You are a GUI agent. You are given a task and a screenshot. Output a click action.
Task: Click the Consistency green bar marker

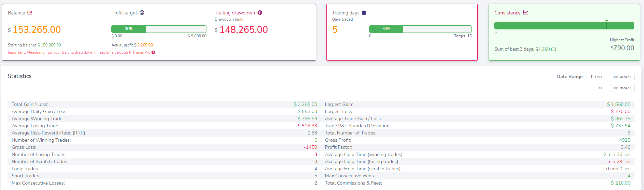(x=606, y=25)
